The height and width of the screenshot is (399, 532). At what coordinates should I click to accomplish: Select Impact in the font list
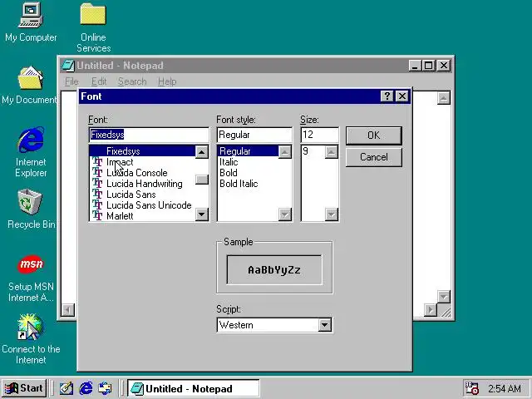tap(142, 162)
